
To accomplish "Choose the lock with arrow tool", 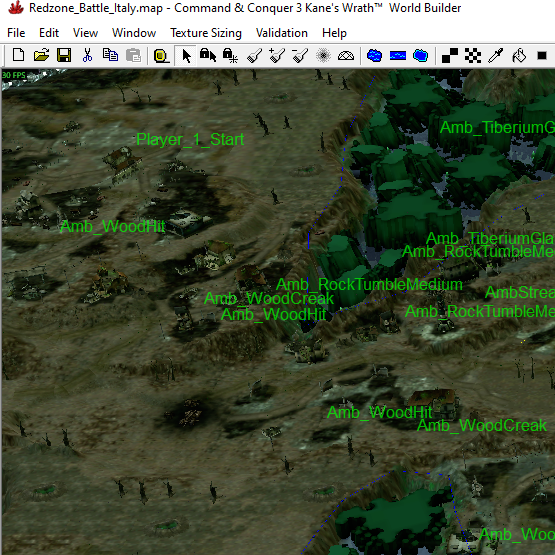I will click(x=208, y=56).
